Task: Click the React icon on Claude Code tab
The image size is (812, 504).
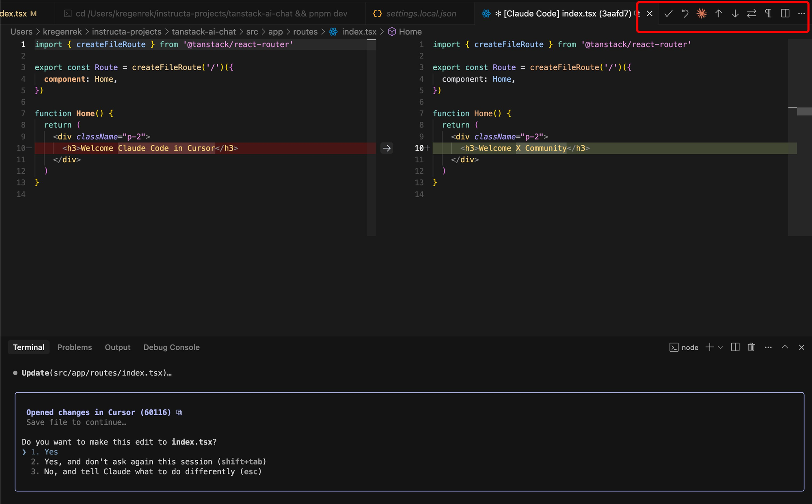Action: pyautogui.click(x=486, y=13)
